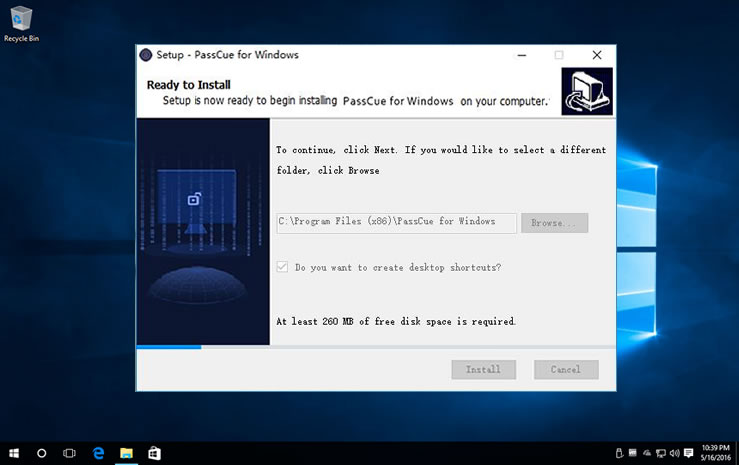Click the disk space requirement text
The width and height of the screenshot is (739, 465).
(396, 321)
